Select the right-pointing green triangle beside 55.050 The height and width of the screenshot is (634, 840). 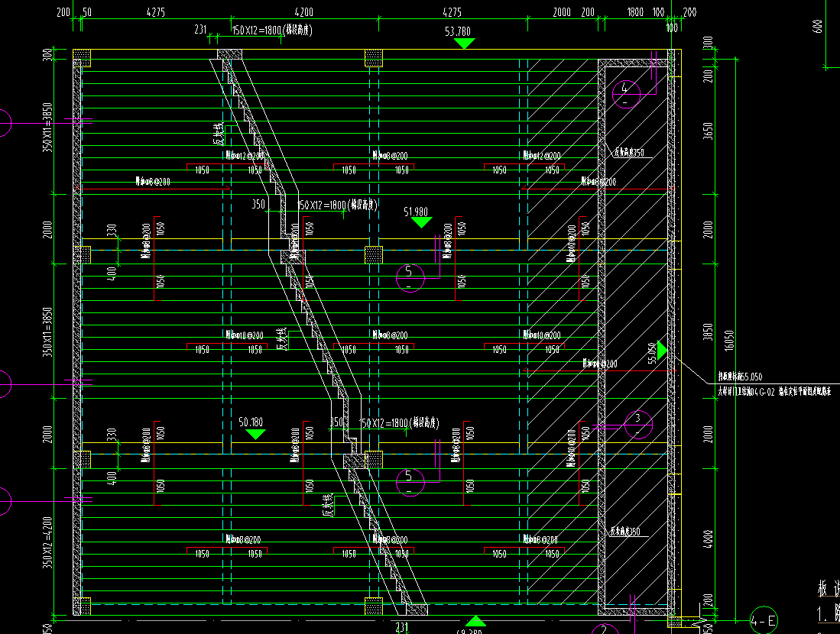tap(663, 350)
